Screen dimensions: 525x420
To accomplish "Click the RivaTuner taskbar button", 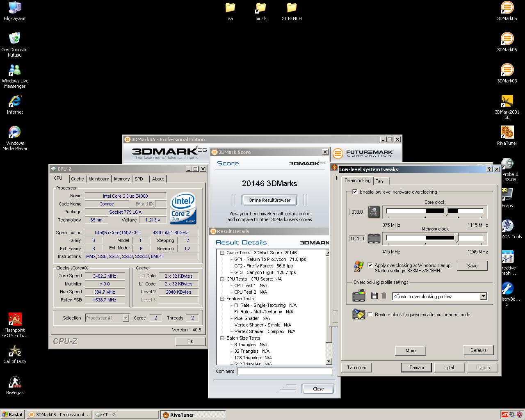I will 192,415.
